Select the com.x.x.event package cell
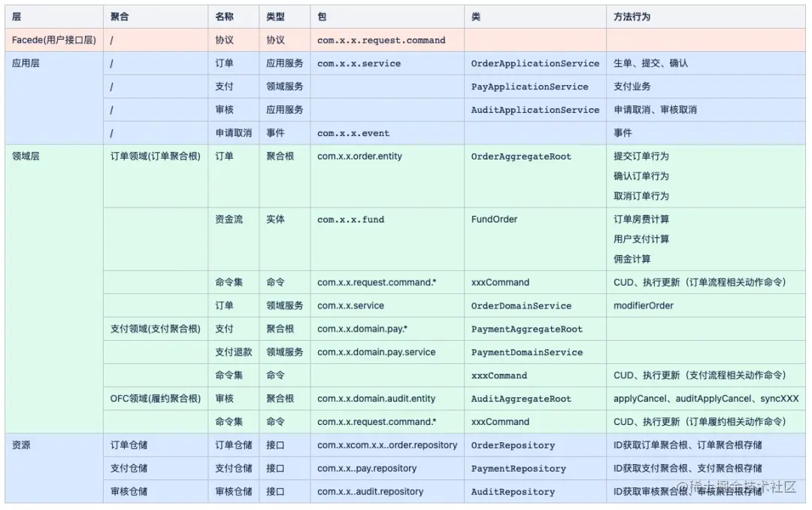Screen dimensions: 812x510 coord(387,133)
